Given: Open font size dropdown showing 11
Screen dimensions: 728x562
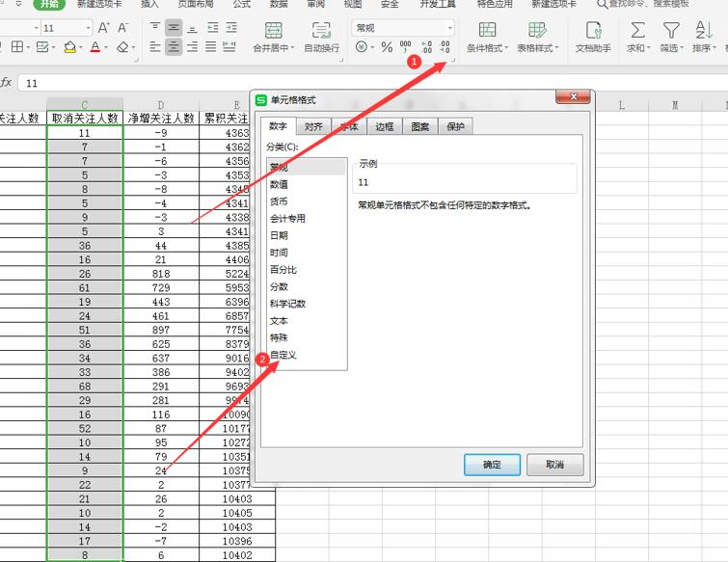Looking at the screenshot, I should pos(88,28).
